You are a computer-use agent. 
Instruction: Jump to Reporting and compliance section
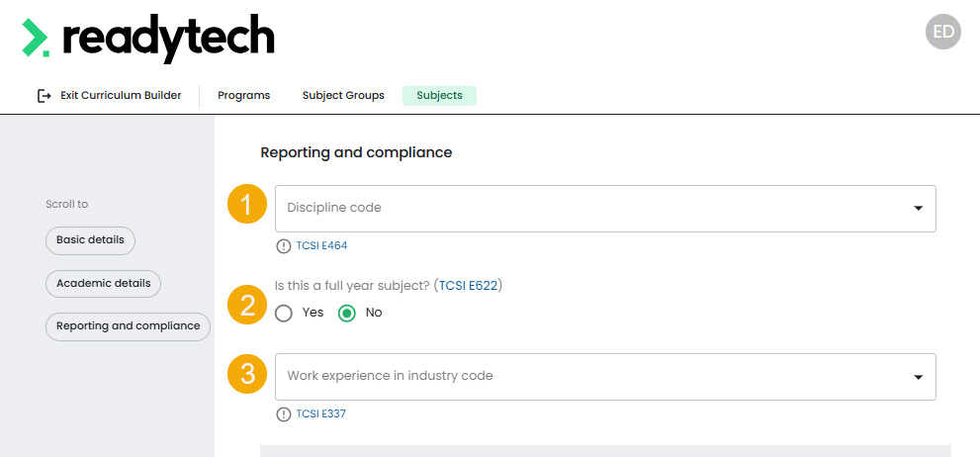(x=129, y=326)
